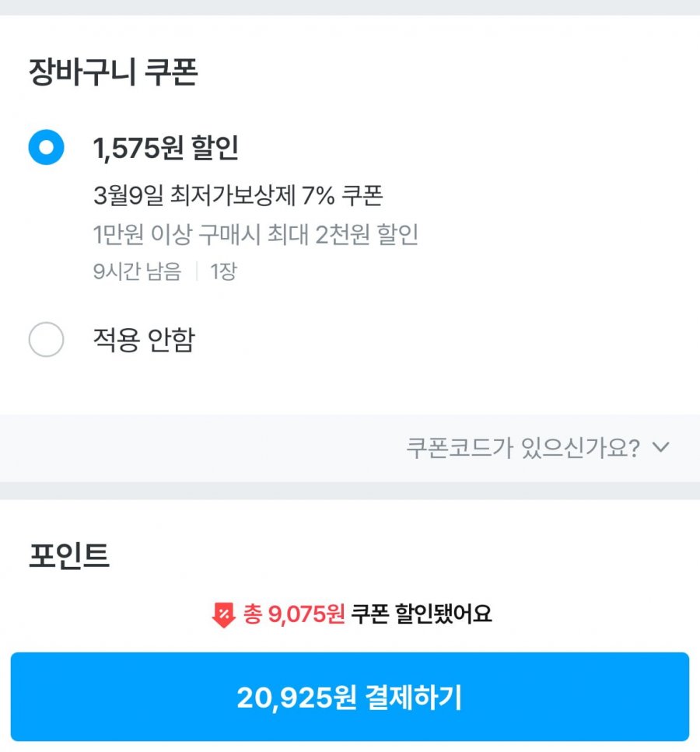The height and width of the screenshot is (752, 700).
Task: Click the 1장 coupon count
Action: pos(223,271)
